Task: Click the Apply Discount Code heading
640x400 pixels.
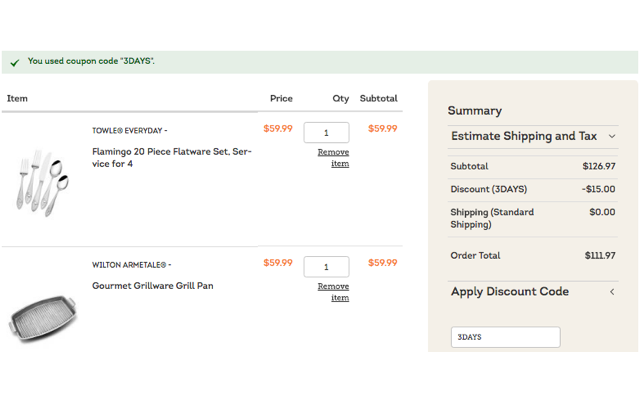Action: pyautogui.click(x=509, y=292)
